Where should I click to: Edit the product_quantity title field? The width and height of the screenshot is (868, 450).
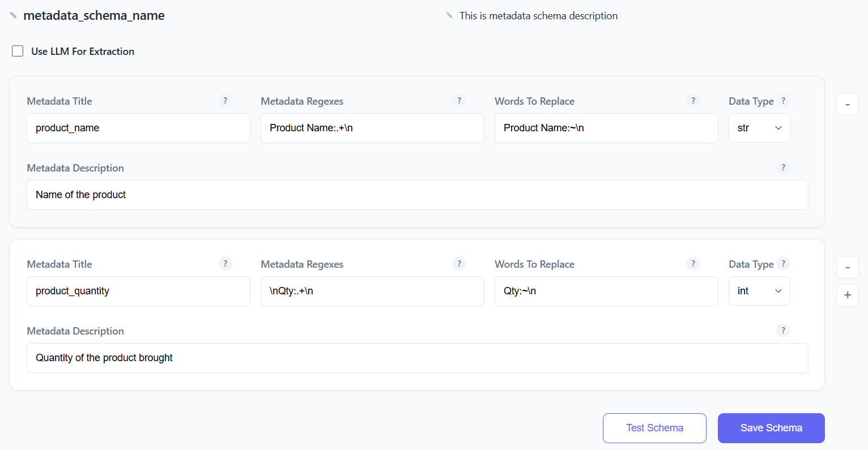pos(138,291)
